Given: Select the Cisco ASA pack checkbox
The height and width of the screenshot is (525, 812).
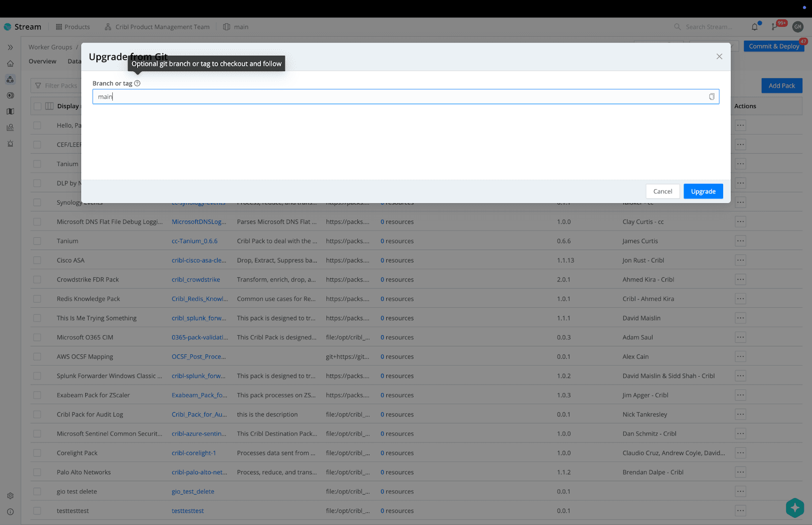Looking at the screenshot, I should [37, 260].
